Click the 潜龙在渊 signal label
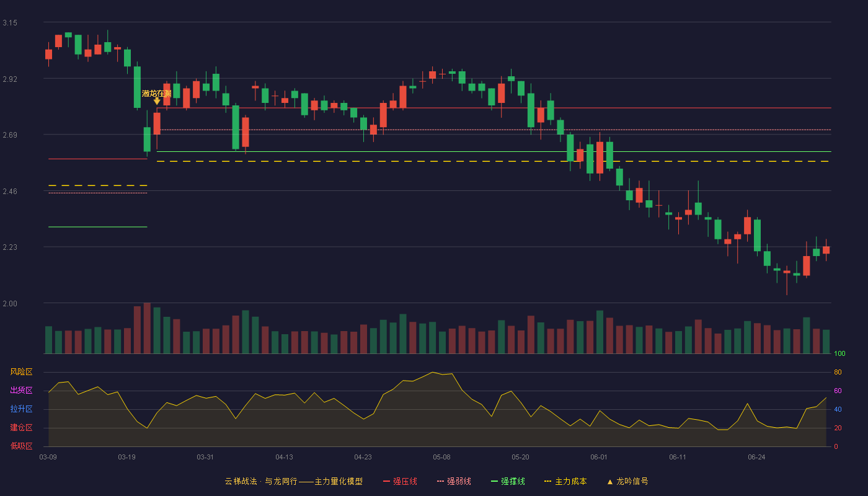This screenshot has width=868, height=496. coord(156,94)
